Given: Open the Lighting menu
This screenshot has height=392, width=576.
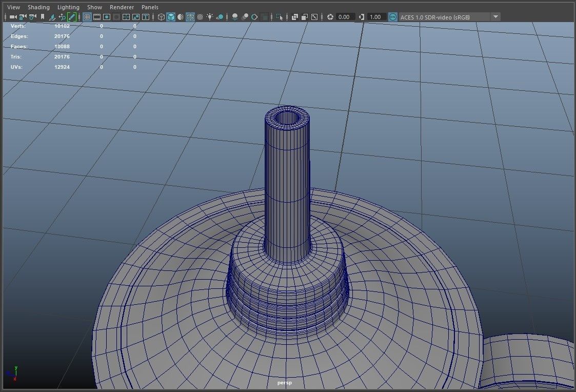Looking at the screenshot, I should [68, 7].
